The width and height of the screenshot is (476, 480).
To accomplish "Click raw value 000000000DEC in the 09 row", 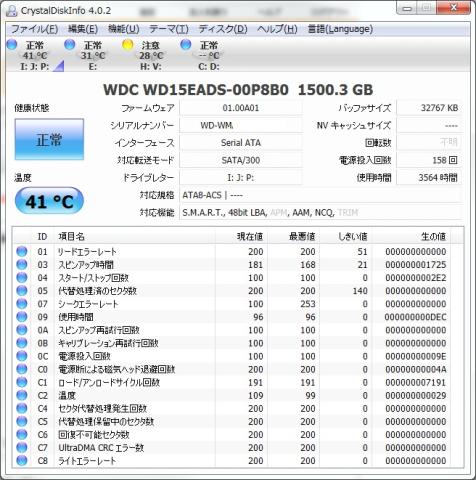I will point(416,317).
